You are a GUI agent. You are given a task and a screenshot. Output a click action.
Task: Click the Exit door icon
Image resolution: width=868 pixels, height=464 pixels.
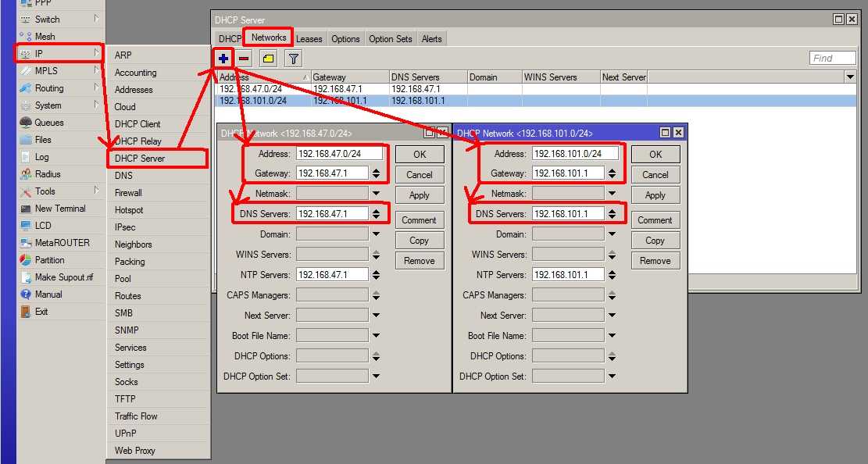coord(26,312)
